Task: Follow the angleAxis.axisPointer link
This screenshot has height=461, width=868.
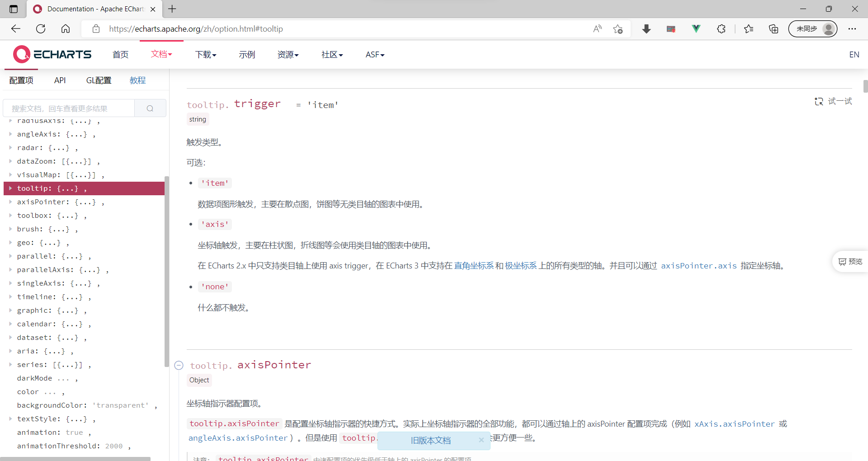Action: 238,438
